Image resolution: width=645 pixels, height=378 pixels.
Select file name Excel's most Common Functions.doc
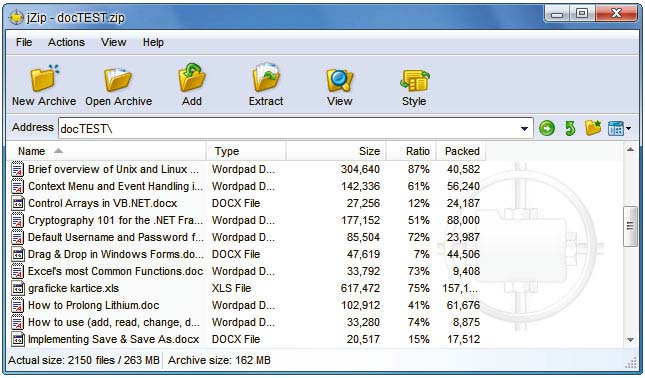tap(115, 271)
